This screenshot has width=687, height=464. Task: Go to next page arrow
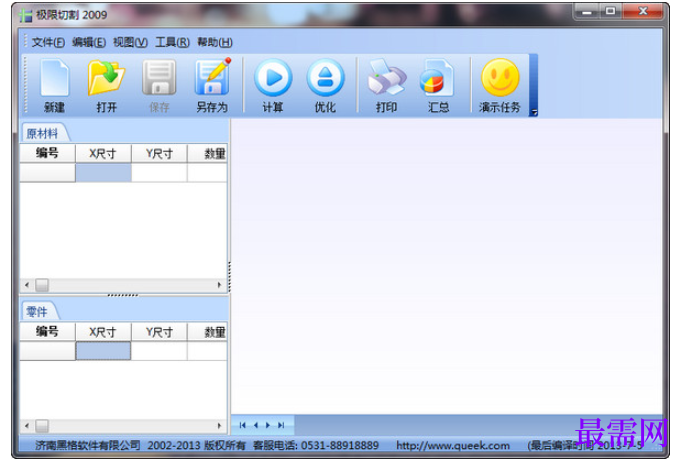pyautogui.click(x=268, y=425)
